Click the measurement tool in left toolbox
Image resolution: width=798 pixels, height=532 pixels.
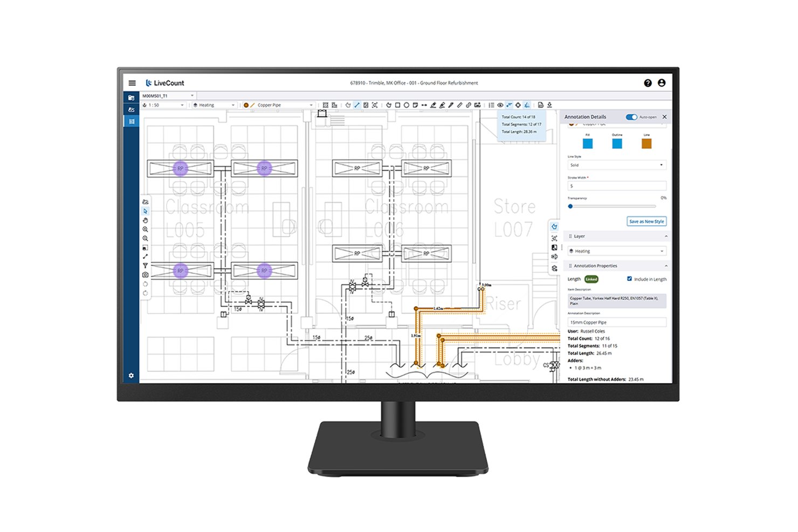(x=145, y=257)
